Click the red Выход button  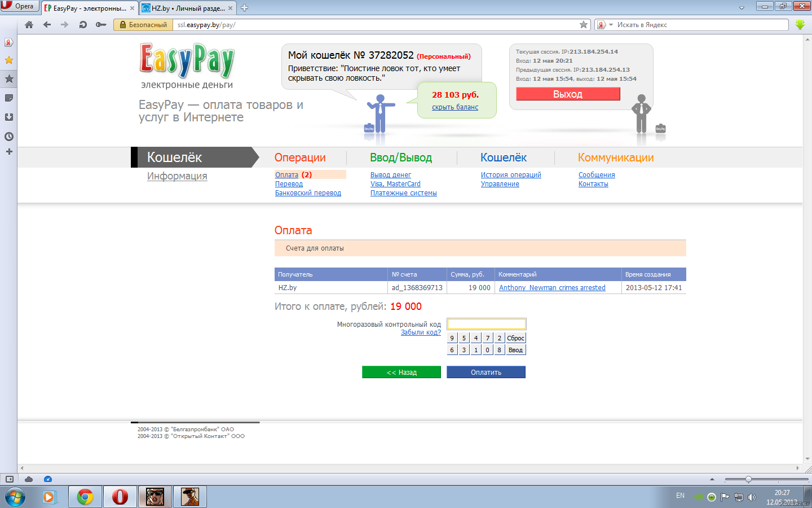pos(568,94)
